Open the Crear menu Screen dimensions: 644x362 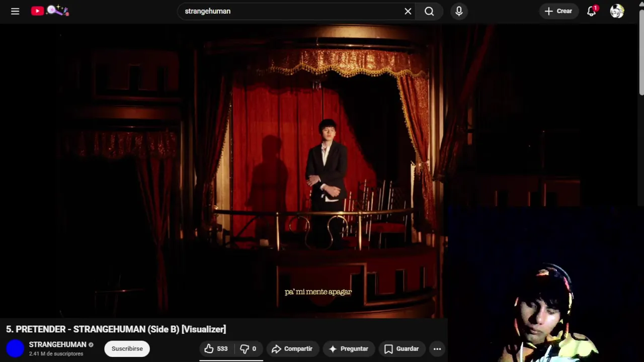point(558,11)
